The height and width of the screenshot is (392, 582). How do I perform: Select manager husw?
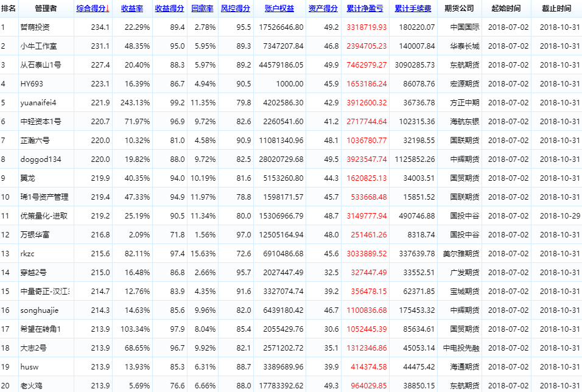pos(30,367)
